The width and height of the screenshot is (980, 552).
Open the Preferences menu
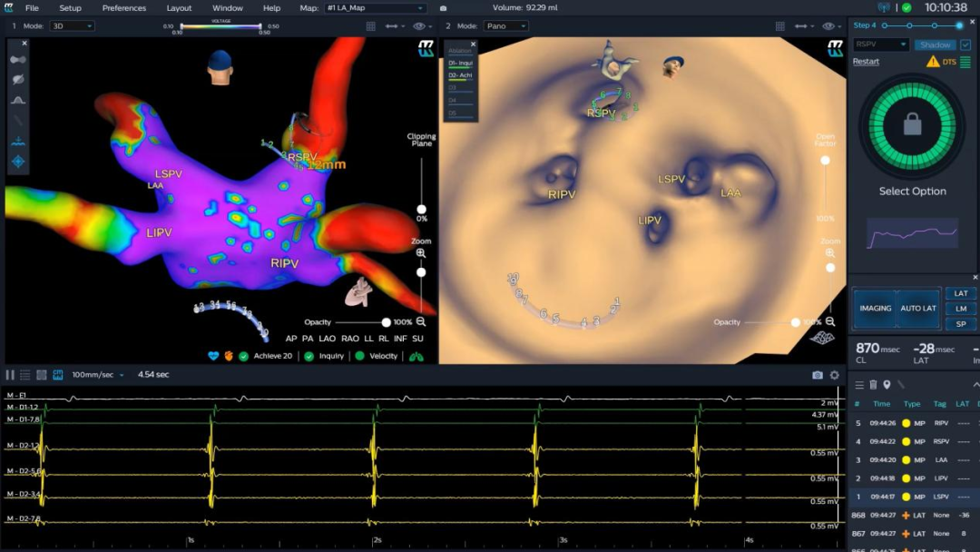(x=124, y=8)
